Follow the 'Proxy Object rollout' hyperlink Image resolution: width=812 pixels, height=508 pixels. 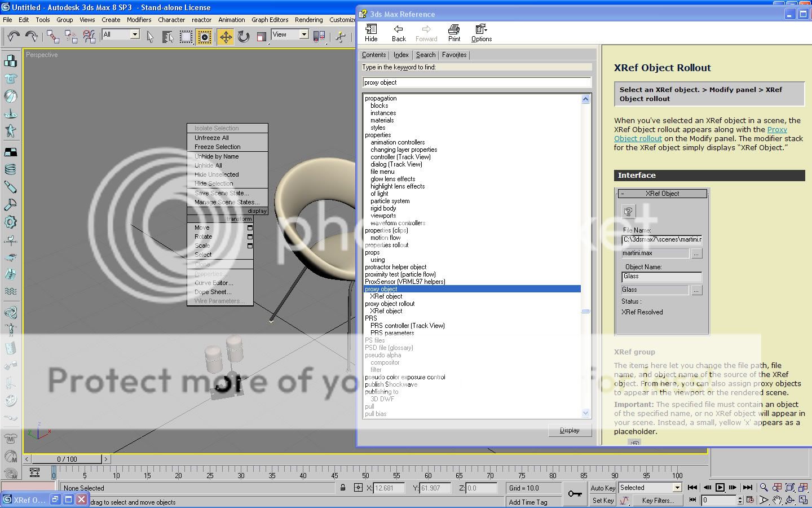[638, 139]
